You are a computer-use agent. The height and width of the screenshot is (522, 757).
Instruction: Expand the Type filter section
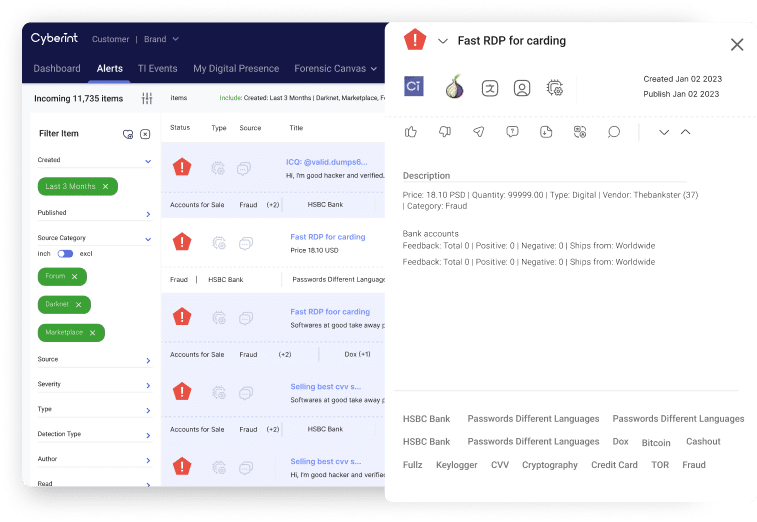pos(148,410)
